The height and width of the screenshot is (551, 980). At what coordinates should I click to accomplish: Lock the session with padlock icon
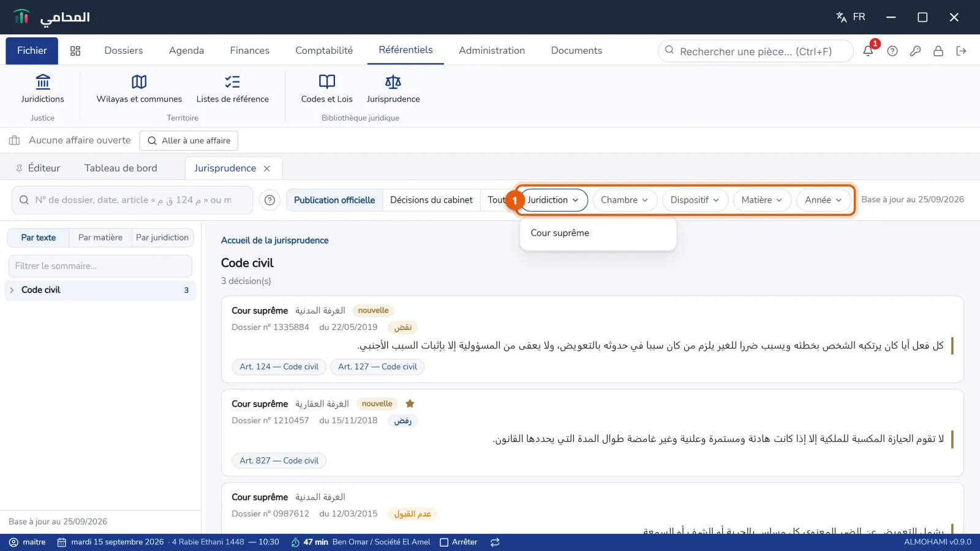coord(938,51)
